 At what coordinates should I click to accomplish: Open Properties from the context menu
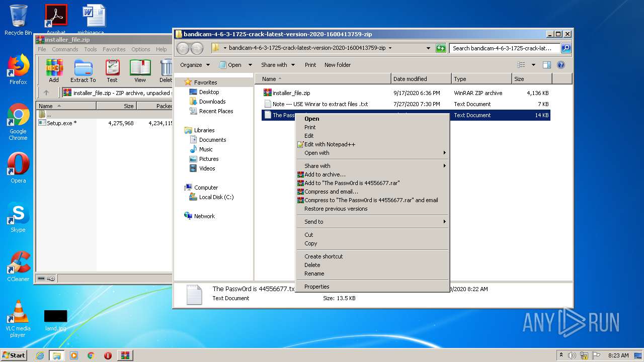372,287
